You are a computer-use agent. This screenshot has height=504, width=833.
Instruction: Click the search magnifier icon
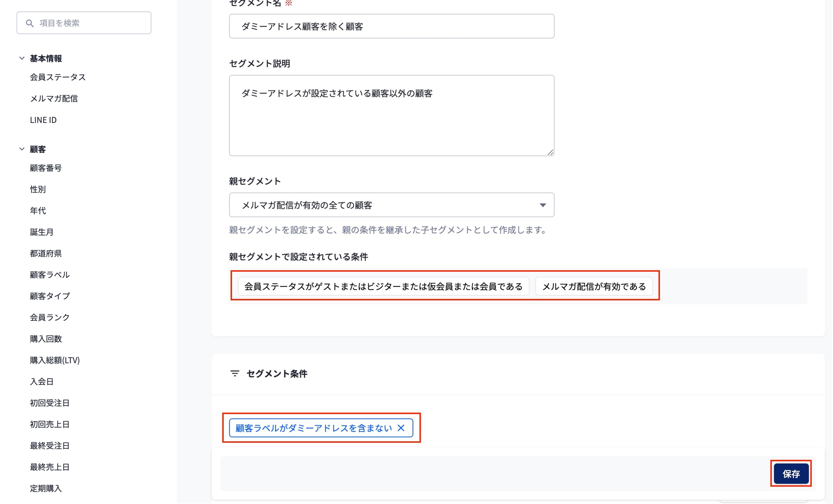point(30,23)
